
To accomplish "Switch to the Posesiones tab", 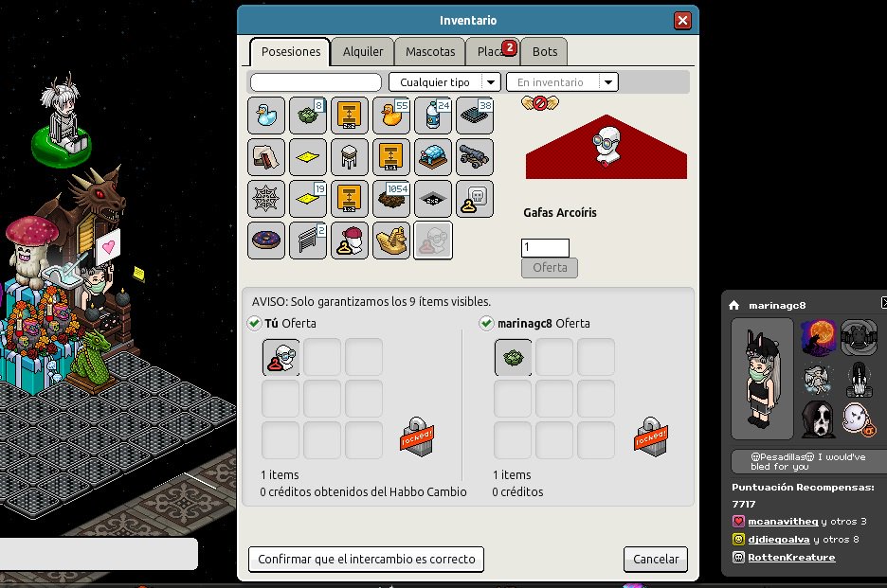I will tap(290, 51).
